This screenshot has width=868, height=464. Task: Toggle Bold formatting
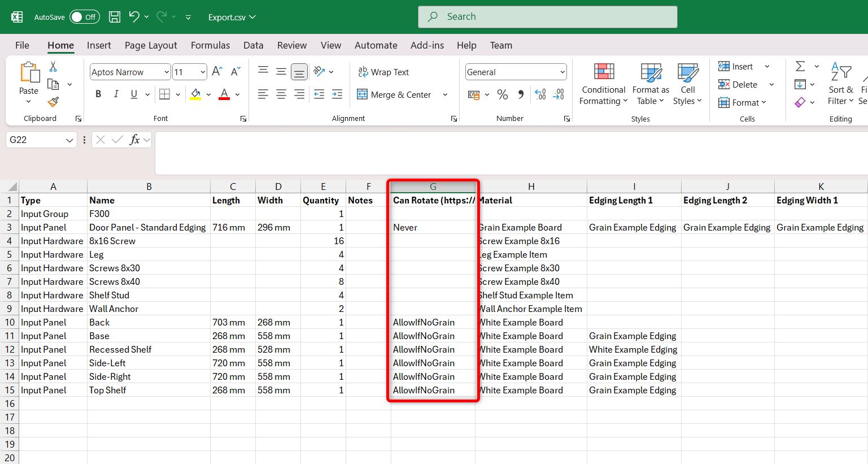98,94
